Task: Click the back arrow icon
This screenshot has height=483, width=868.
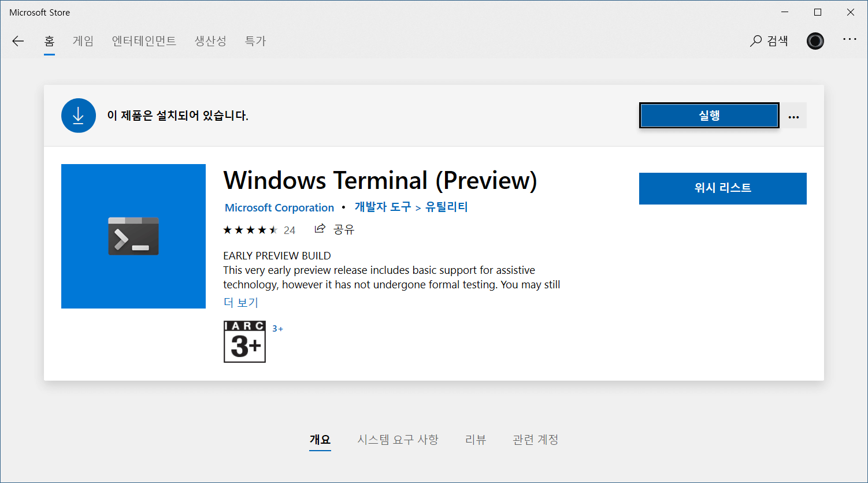Action: 18,41
